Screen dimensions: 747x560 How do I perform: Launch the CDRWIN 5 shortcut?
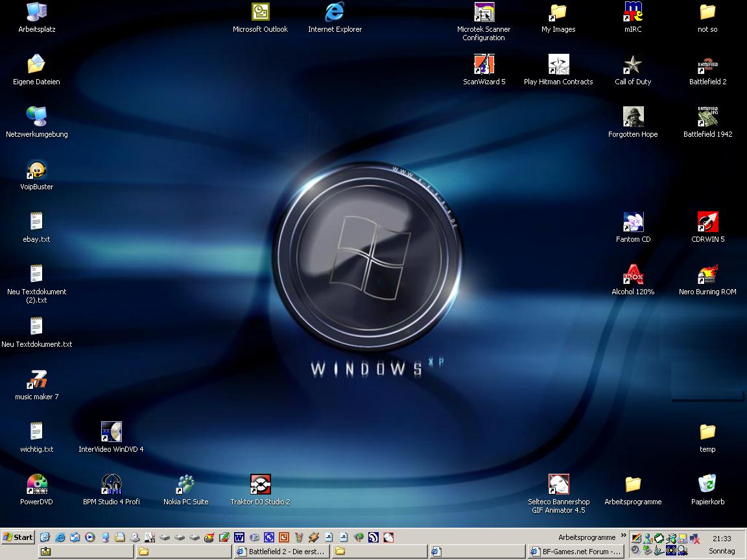(708, 227)
